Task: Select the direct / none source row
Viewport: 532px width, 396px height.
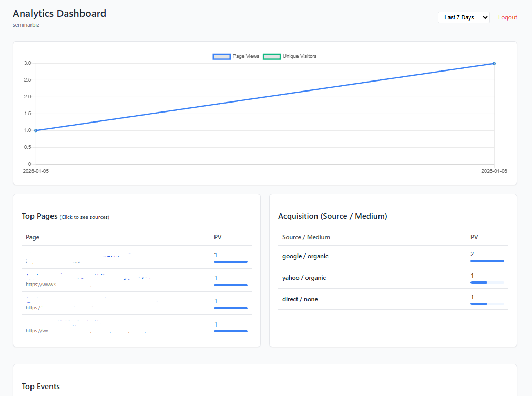Action: 393,299
